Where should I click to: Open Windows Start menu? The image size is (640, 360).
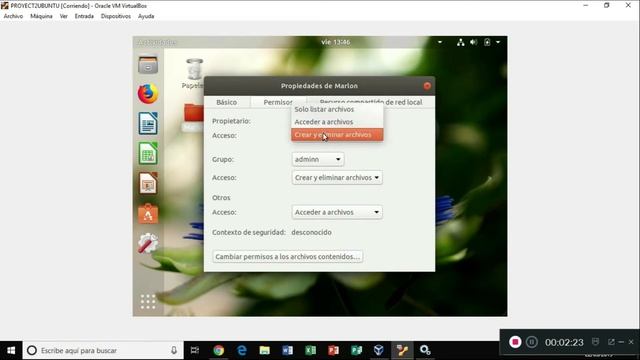tap(11, 350)
